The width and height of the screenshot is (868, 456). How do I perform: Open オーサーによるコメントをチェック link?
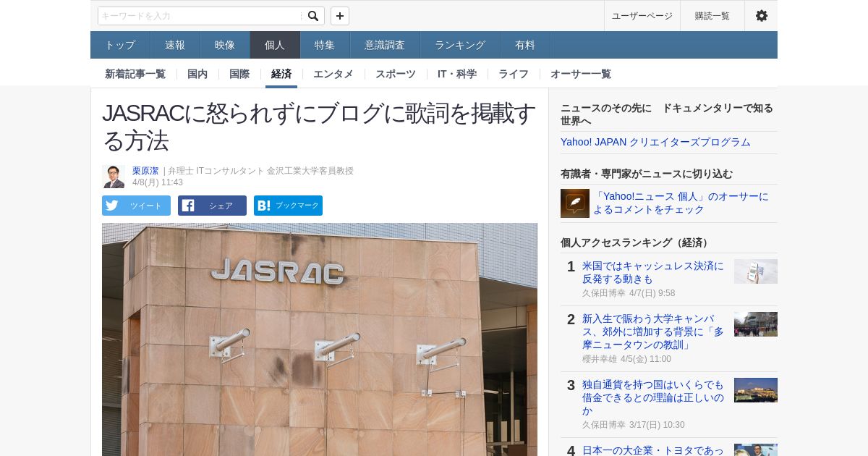tap(681, 203)
